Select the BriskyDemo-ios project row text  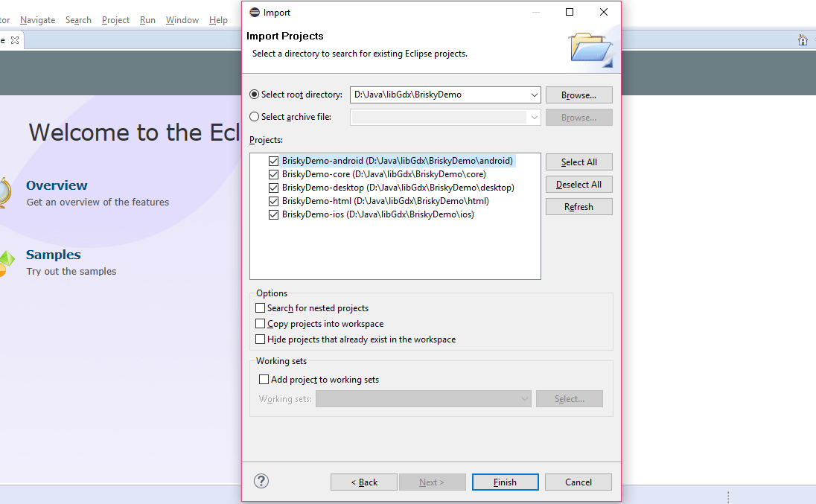pyautogui.click(x=377, y=215)
